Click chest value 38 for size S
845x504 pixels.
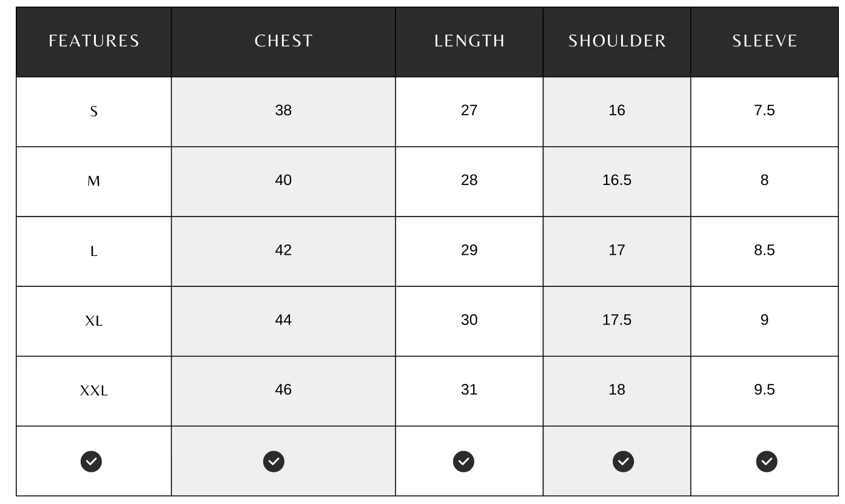(x=283, y=110)
